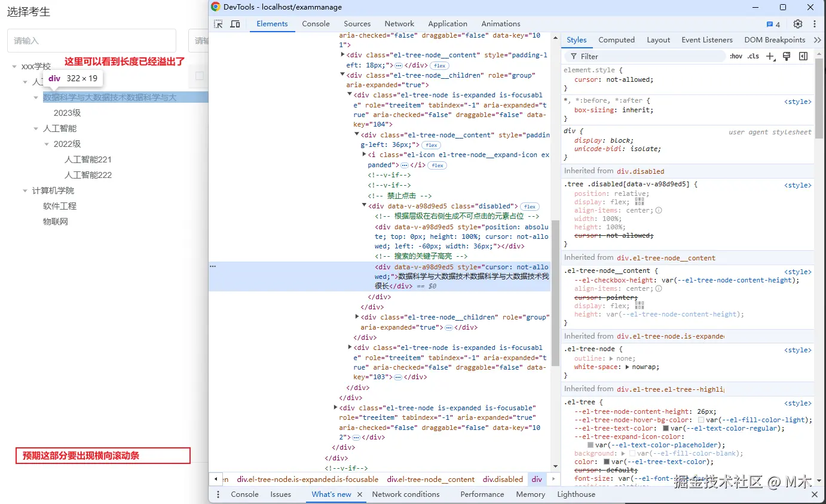Select the 软件工程 tree item
The width and height of the screenshot is (826, 504).
tap(60, 206)
